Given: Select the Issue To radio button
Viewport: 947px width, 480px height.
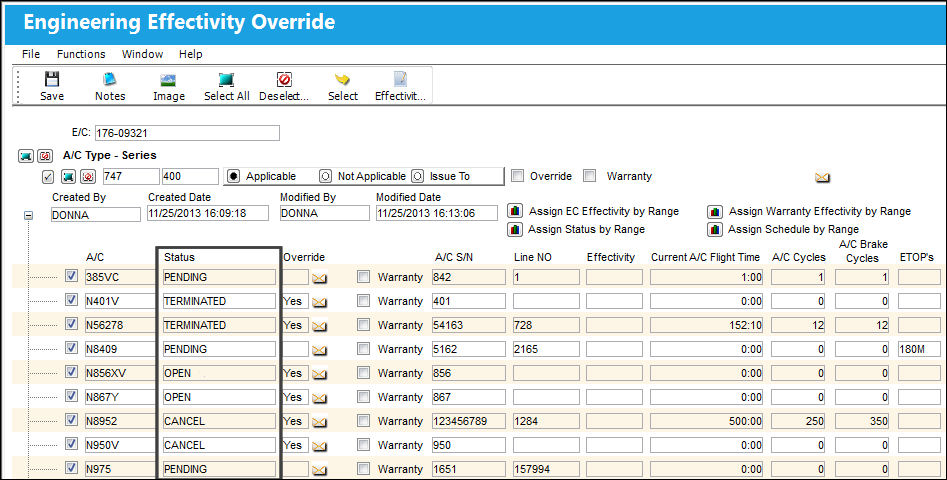Looking at the screenshot, I should 417,176.
